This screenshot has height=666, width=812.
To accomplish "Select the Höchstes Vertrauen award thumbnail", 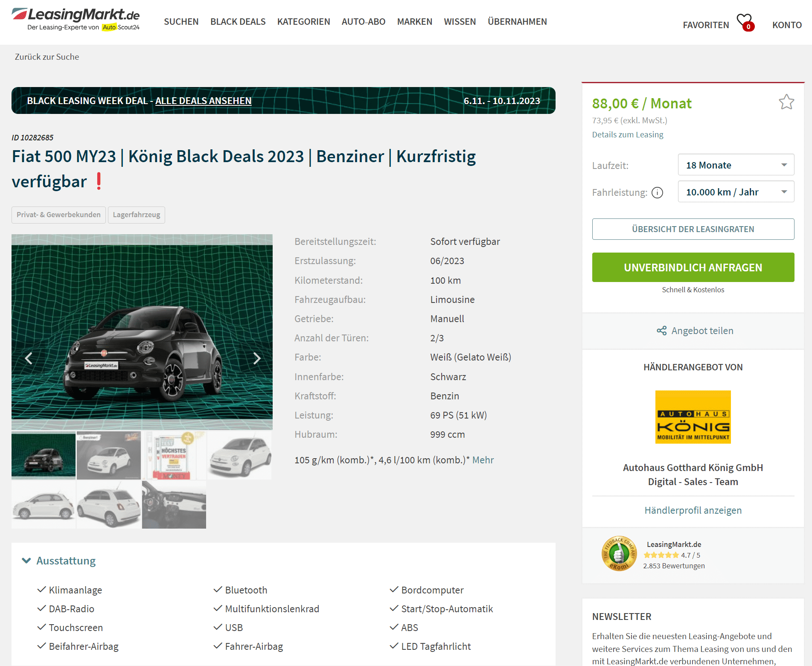I will (174, 455).
